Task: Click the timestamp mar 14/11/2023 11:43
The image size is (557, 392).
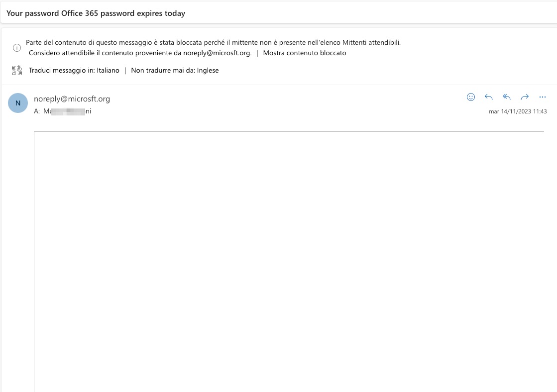Action: tap(518, 111)
